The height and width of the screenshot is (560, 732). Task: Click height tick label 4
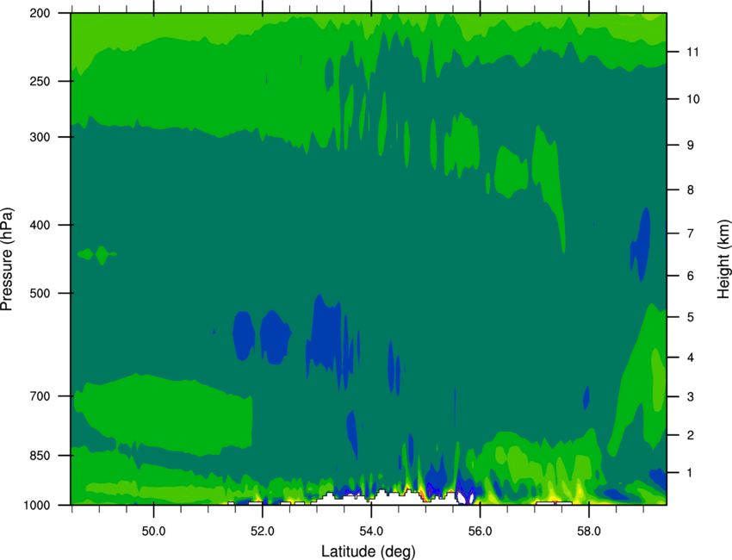click(x=690, y=358)
